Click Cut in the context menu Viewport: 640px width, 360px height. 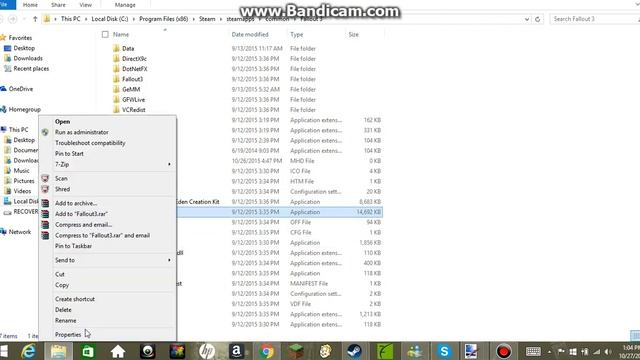60,274
